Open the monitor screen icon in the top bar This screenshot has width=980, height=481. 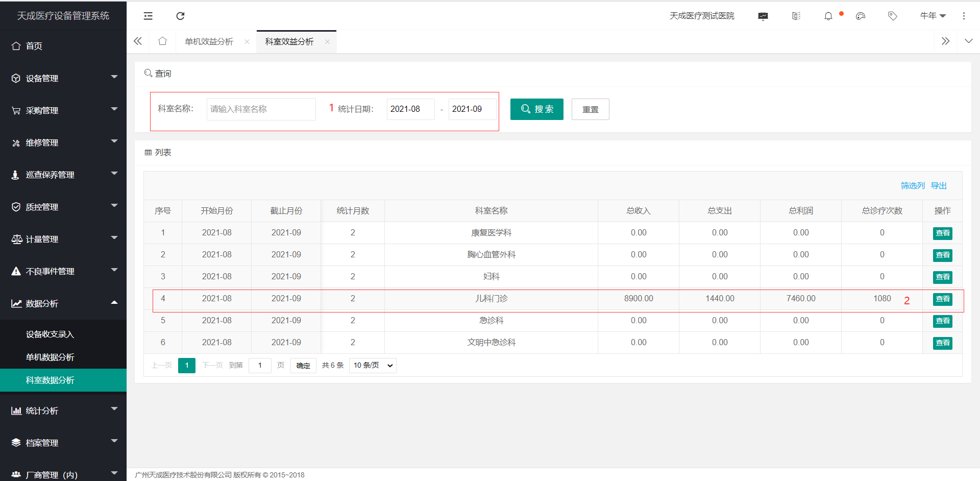click(763, 16)
